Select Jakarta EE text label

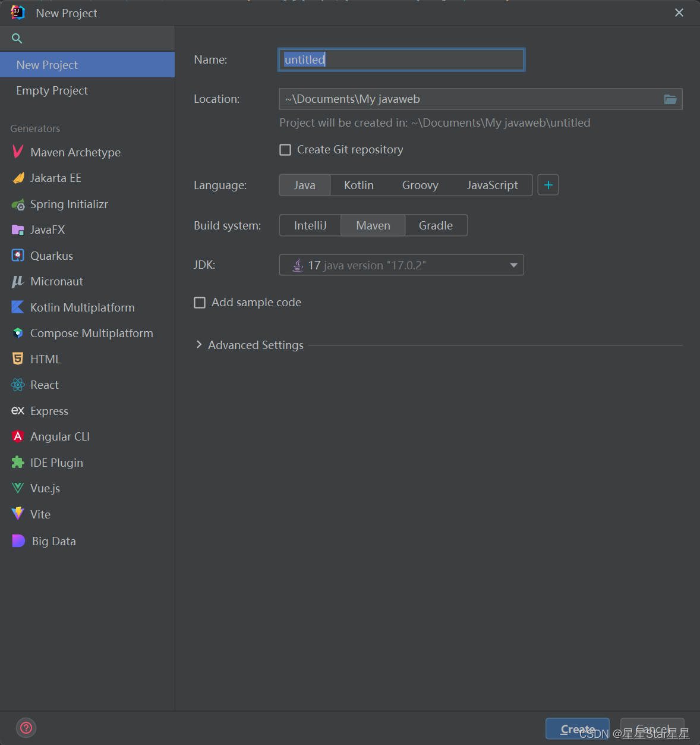[56, 178]
